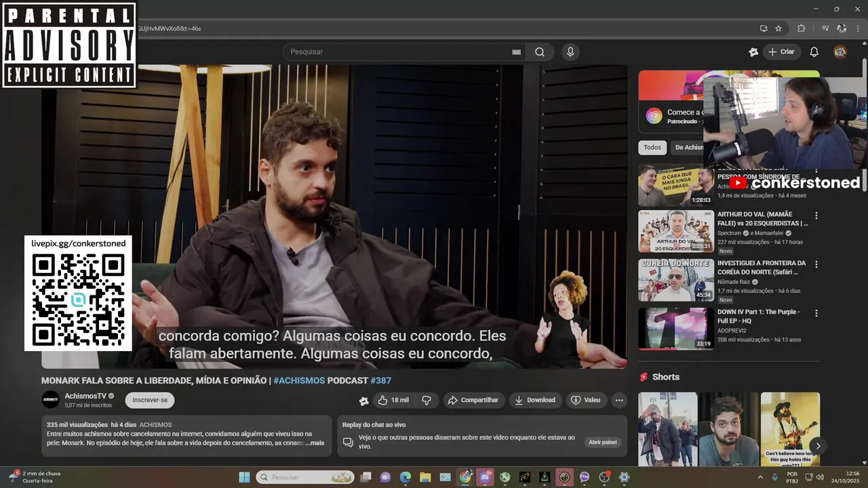This screenshot has width=868, height=488.
Task: Click the page scrollbar up arrow
Action: pos(864,43)
